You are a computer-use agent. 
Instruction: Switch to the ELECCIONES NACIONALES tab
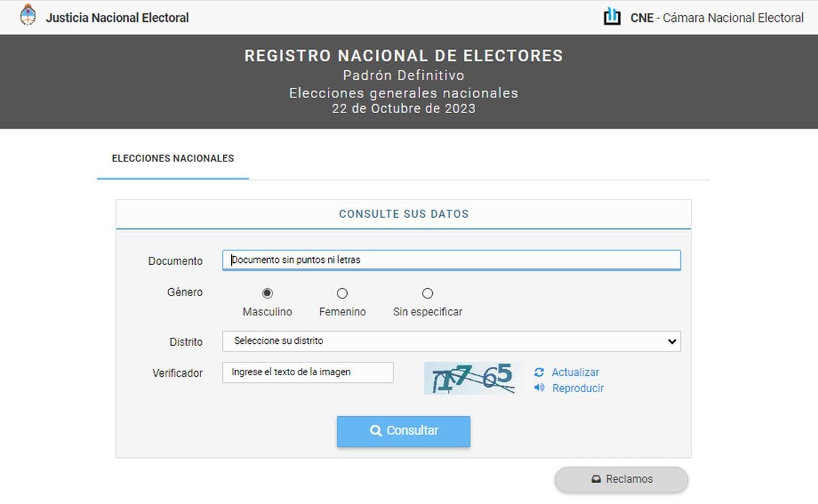(172, 158)
